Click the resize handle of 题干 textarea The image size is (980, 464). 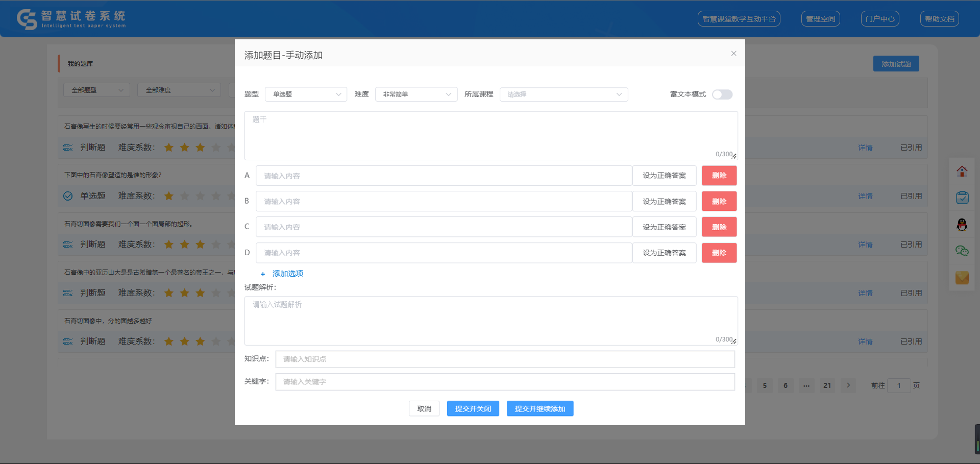[734, 156]
